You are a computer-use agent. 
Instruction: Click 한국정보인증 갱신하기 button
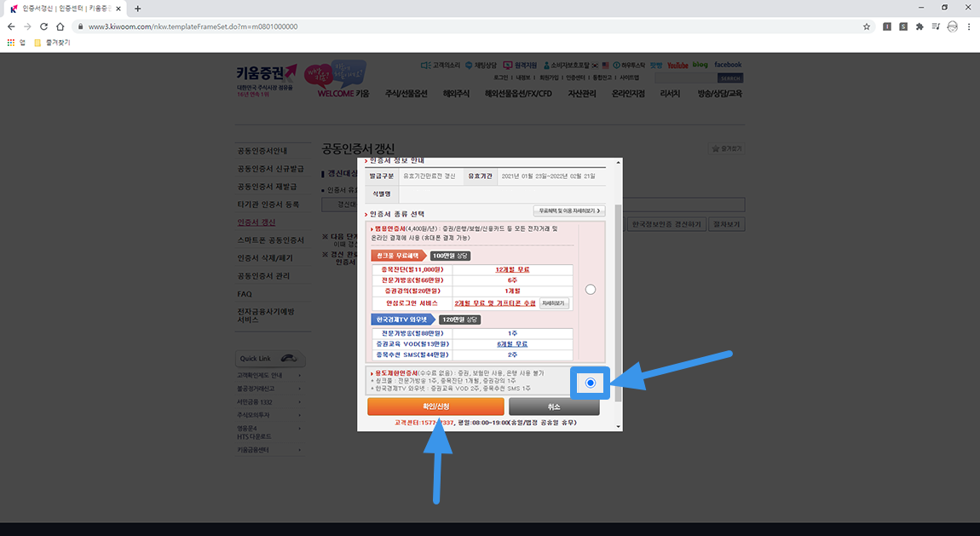[666, 224]
